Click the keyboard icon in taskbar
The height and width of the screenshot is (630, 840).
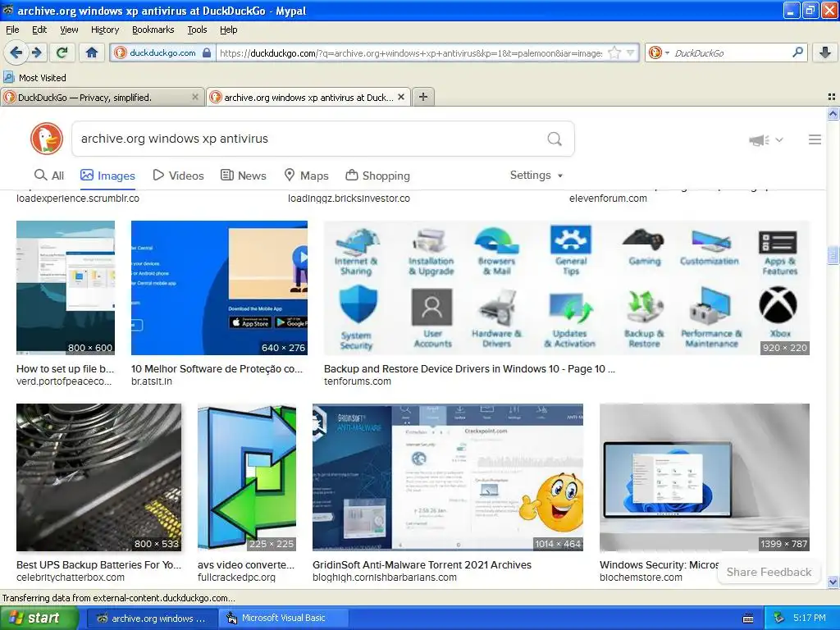(x=748, y=619)
